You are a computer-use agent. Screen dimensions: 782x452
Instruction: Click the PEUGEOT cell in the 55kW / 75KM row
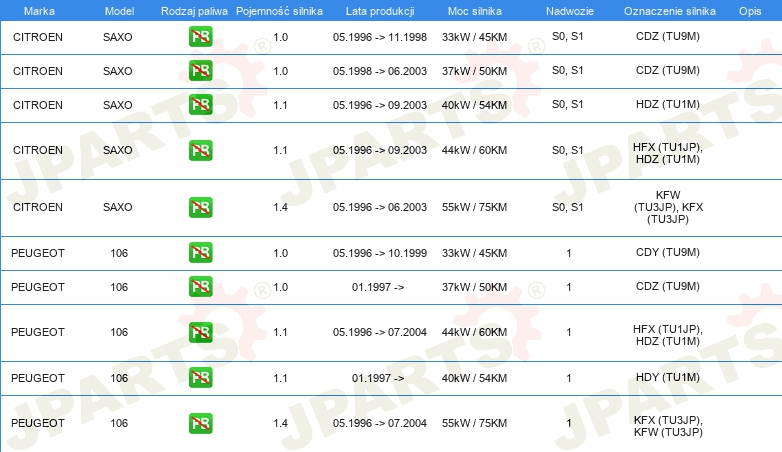(38, 423)
